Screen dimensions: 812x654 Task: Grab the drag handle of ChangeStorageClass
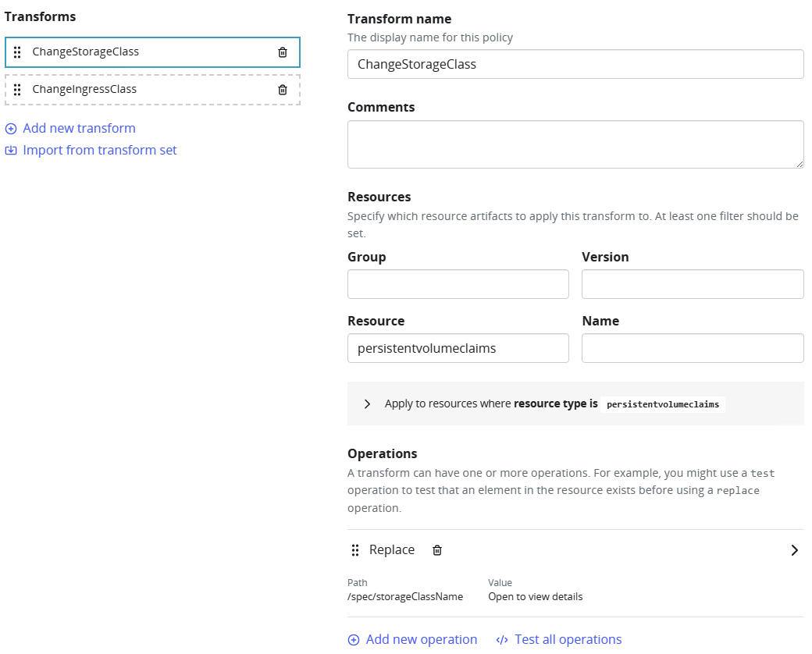click(x=17, y=52)
